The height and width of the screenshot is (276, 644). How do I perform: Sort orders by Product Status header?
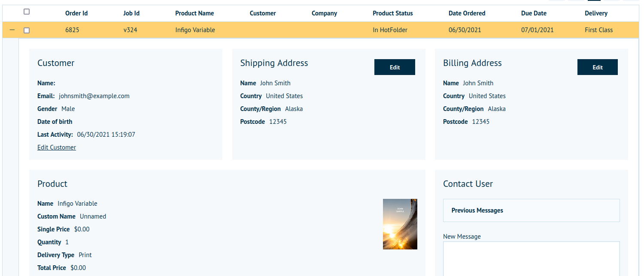pos(392,13)
